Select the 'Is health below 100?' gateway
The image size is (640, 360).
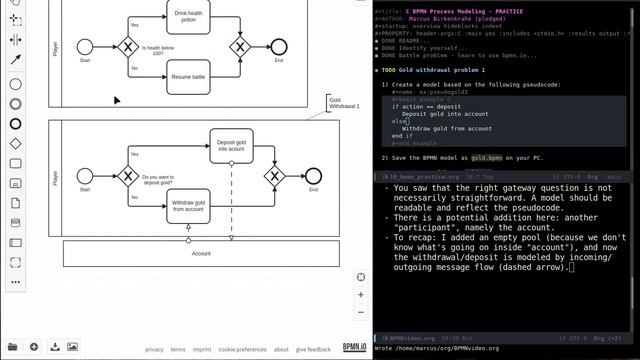click(128, 47)
